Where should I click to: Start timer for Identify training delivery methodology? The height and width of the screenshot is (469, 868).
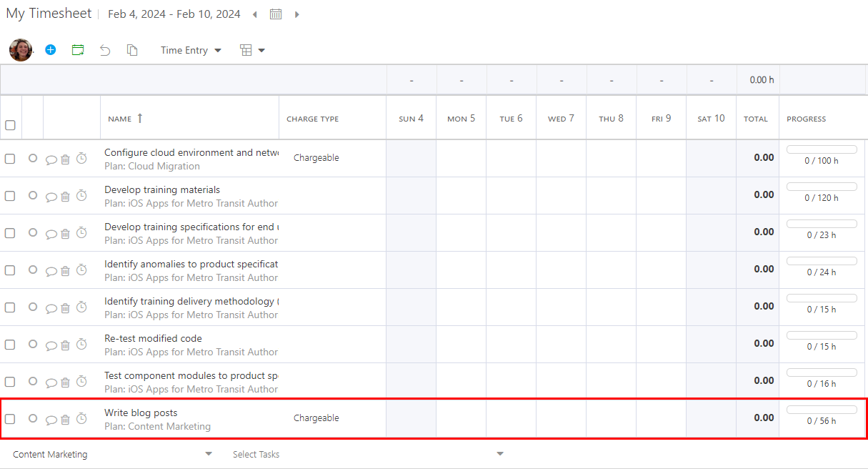(81, 307)
